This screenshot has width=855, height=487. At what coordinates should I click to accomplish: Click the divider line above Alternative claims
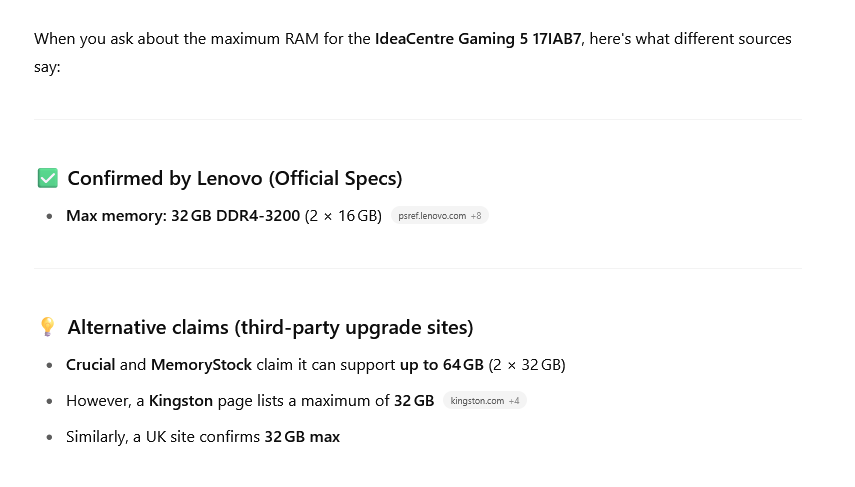tap(418, 268)
